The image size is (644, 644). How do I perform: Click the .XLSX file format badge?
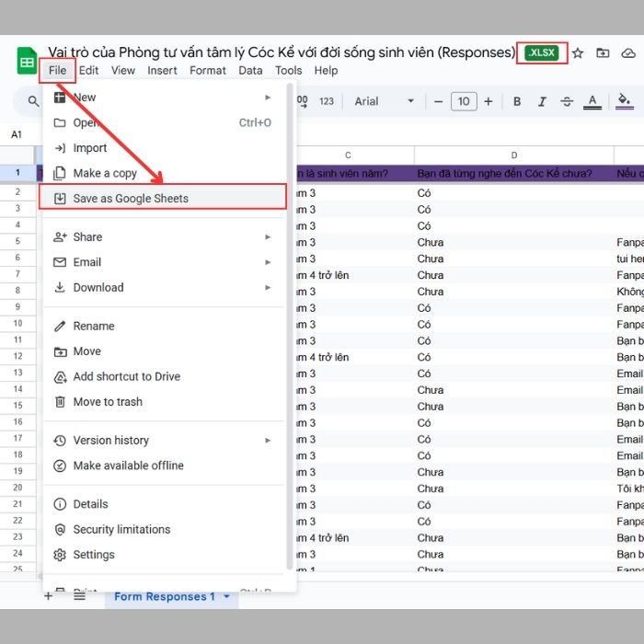541,53
